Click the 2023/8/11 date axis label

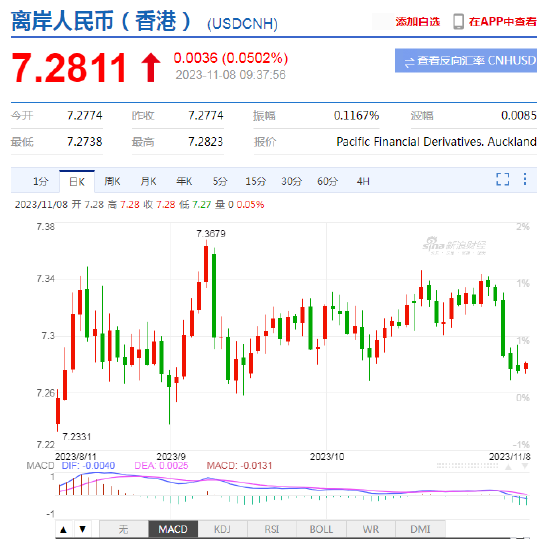[x=76, y=457]
